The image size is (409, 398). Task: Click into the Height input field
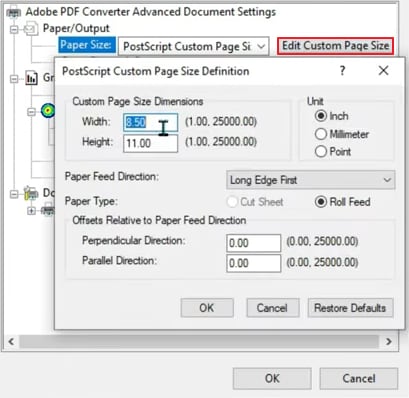(x=151, y=143)
